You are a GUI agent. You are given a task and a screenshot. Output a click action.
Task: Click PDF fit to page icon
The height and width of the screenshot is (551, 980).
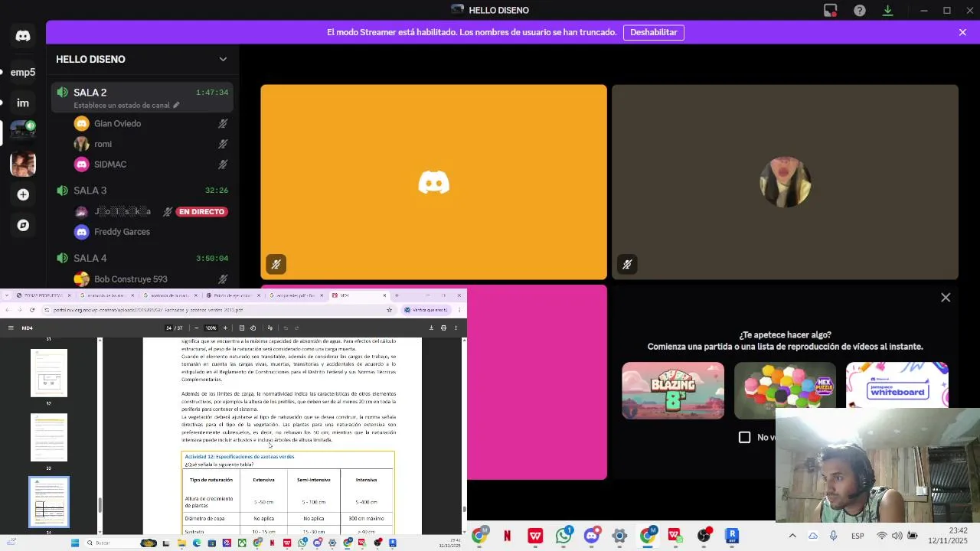point(242,328)
